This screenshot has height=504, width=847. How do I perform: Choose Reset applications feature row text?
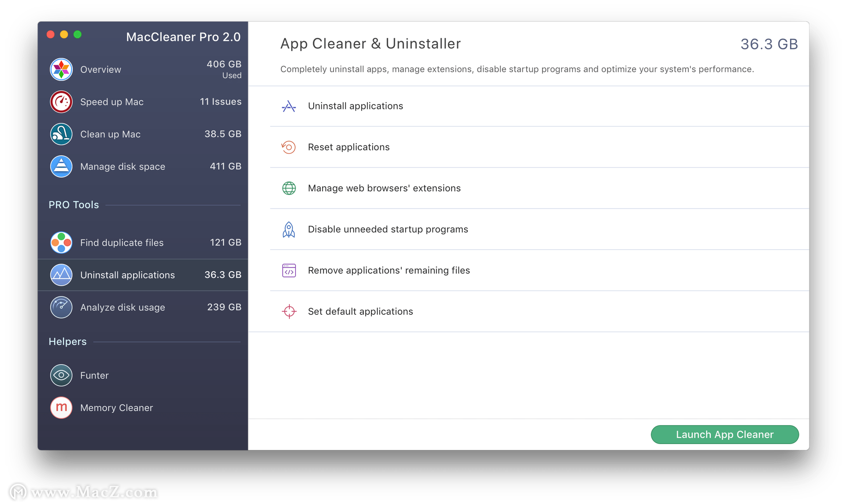(x=349, y=147)
